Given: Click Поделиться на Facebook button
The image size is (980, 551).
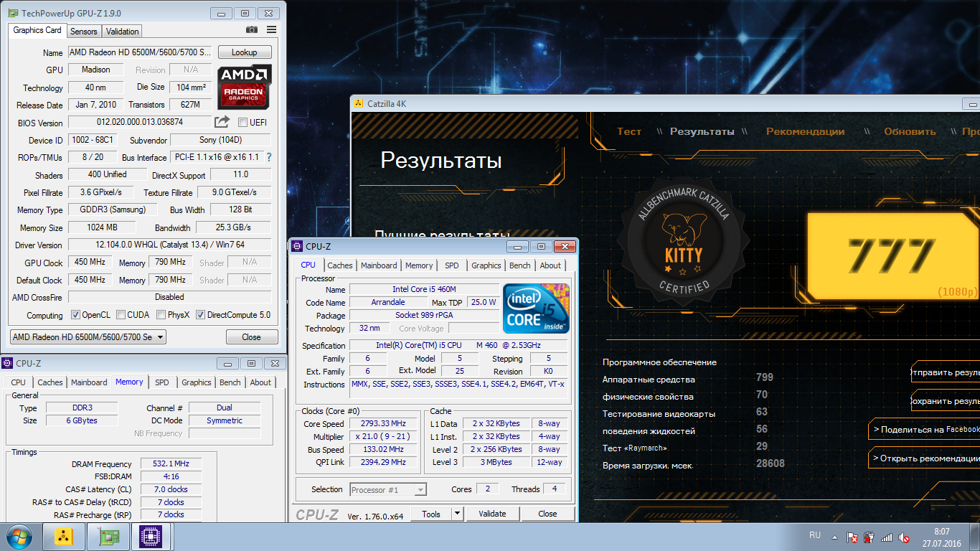Looking at the screenshot, I should [x=924, y=430].
